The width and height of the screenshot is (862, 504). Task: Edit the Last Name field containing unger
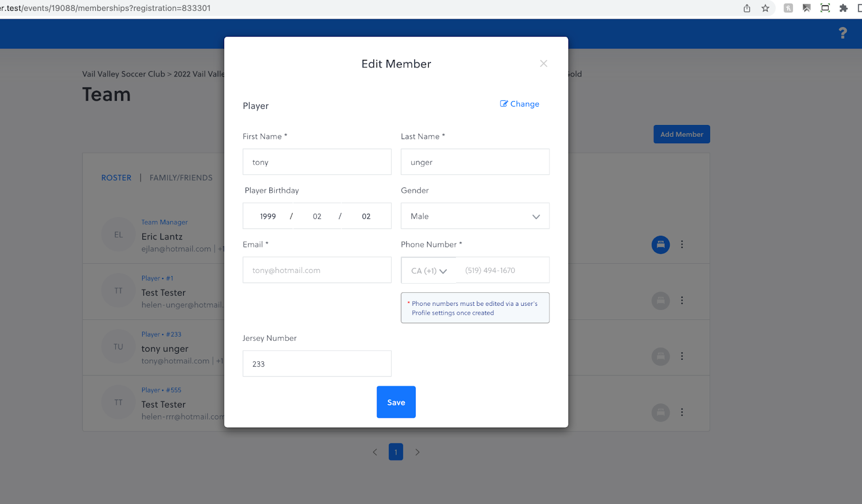[475, 162]
